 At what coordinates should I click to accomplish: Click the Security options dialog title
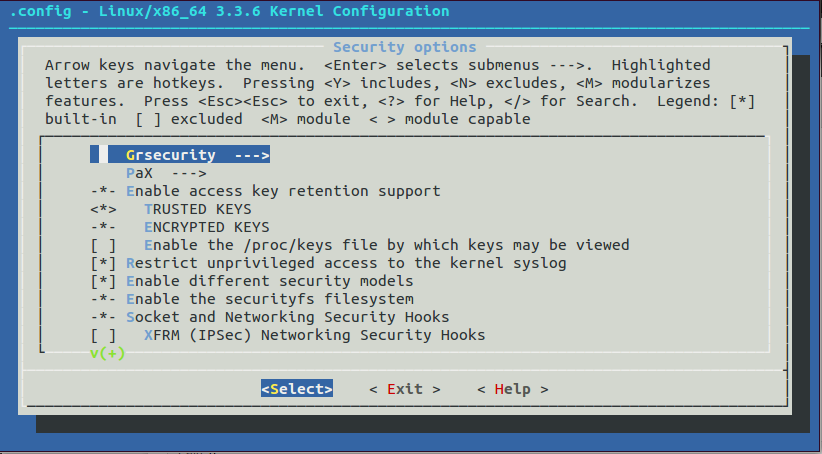404,47
